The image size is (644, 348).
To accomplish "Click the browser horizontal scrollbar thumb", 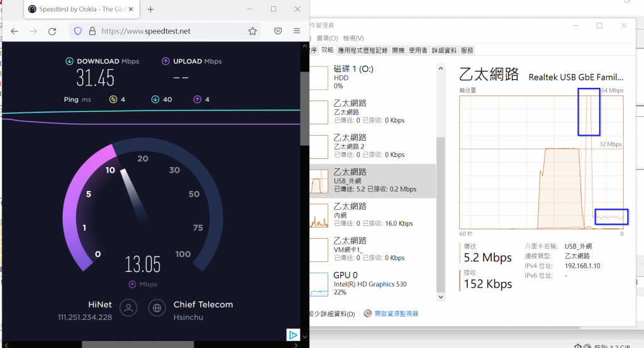I will pyautogui.click(x=138, y=345).
